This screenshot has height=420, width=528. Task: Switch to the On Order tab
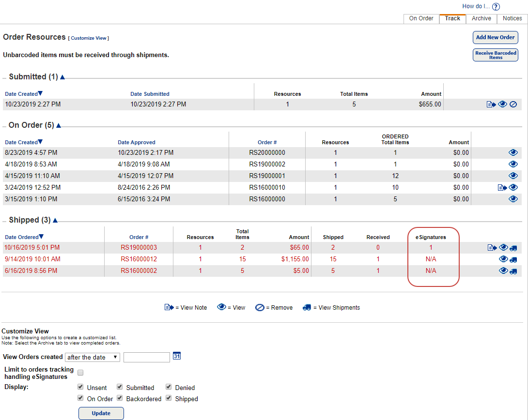[x=421, y=19]
